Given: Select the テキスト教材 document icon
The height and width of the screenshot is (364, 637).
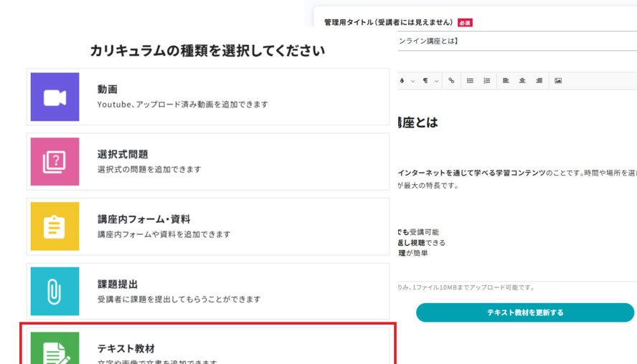Looking at the screenshot, I should (55, 348).
